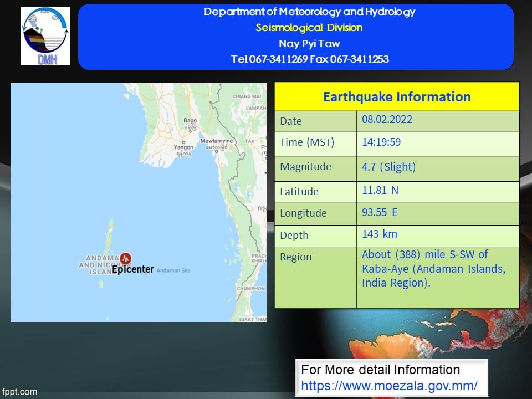Click the telephone and fax number line

point(309,59)
